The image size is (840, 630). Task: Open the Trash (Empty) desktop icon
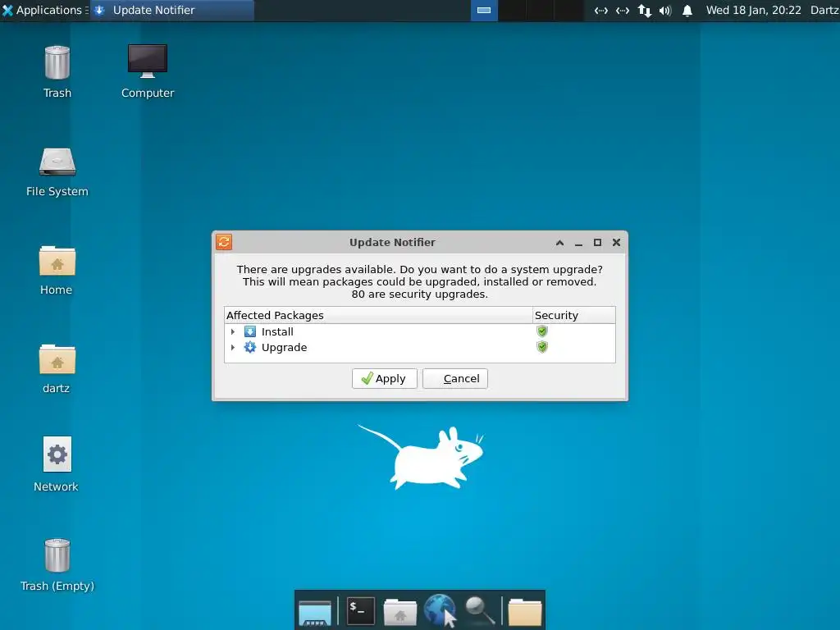point(57,555)
